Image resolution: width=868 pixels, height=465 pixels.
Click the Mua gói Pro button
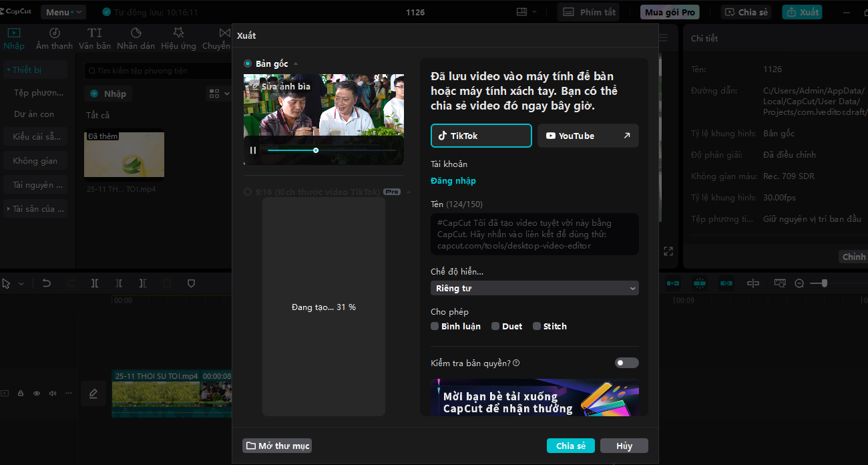tap(670, 12)
